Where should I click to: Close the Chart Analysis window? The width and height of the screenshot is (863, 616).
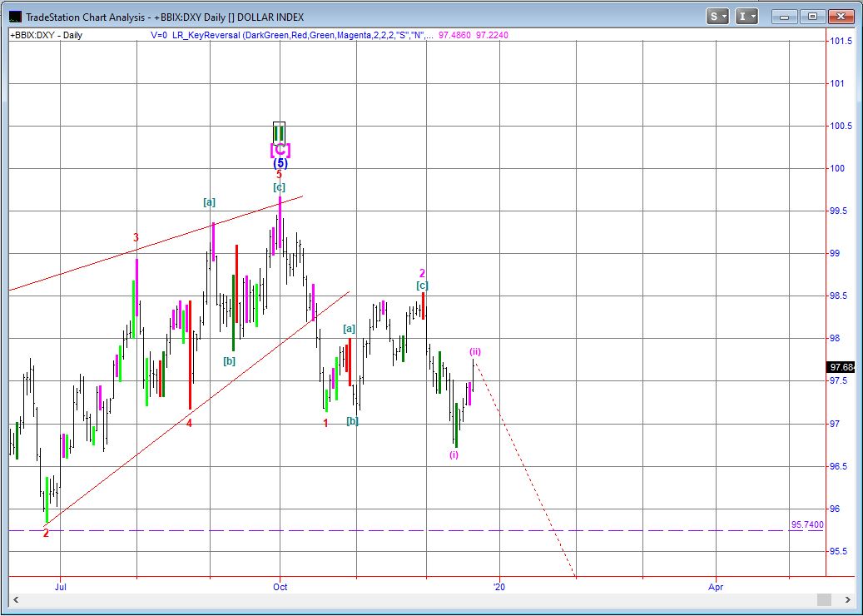(x=841, y=16)
